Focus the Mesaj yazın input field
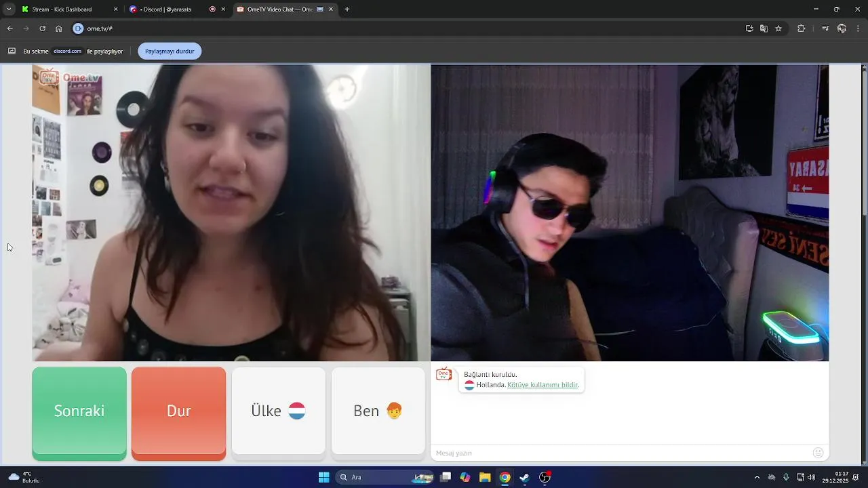Viewport: 868px width, 488px height. coord(620,453)
